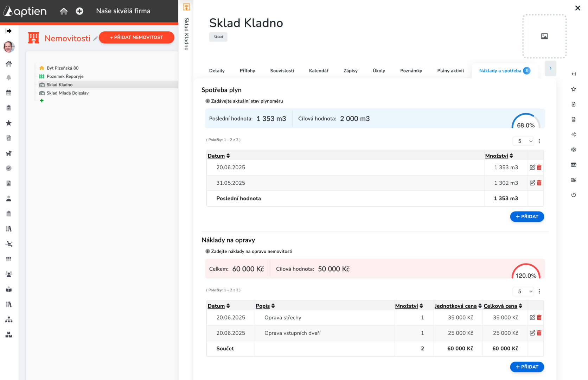The width and height of the screenshot is (588, 380).
Task: Click the report document icon in right toolbar
Action: point(574,119)
